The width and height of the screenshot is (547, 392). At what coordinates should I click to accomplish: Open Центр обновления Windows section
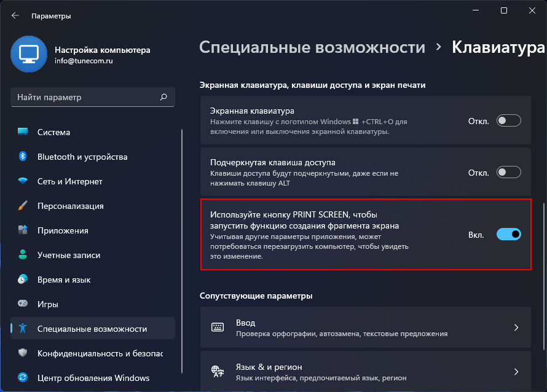click(93, 378)
